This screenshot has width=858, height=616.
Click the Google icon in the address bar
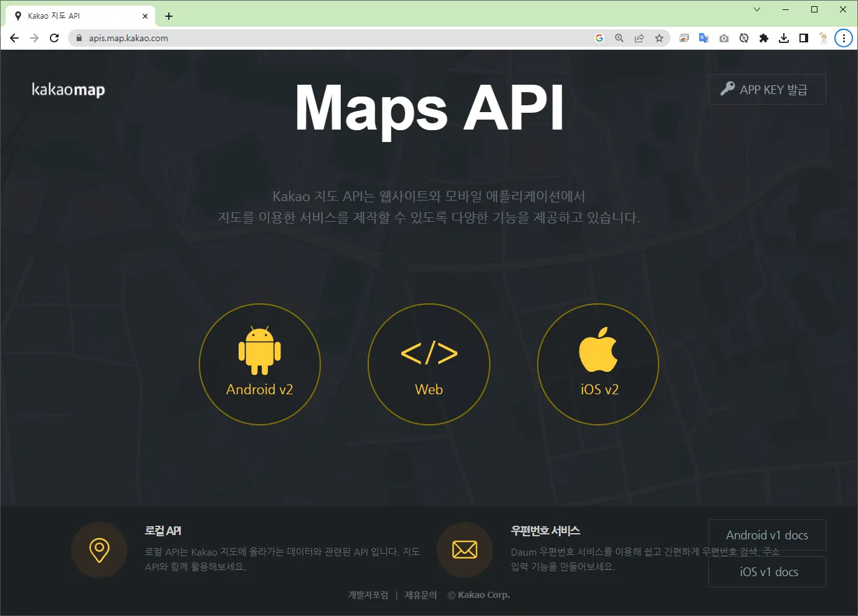pos(599,38)
